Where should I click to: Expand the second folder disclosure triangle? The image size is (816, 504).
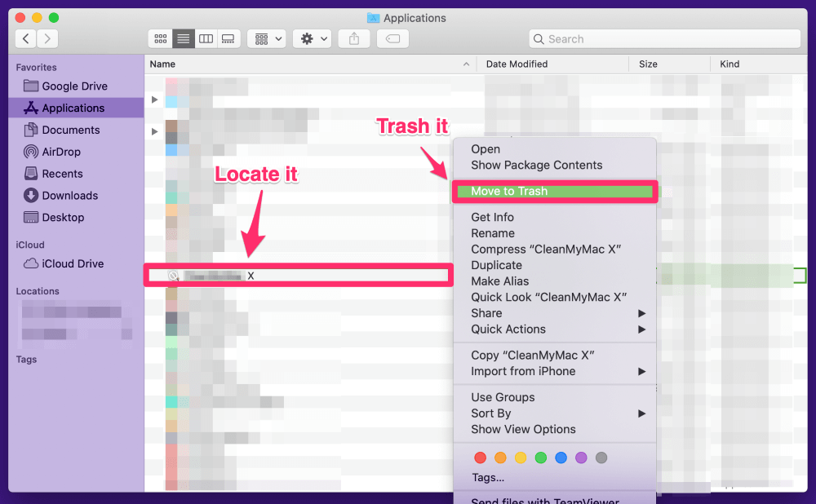154,131
